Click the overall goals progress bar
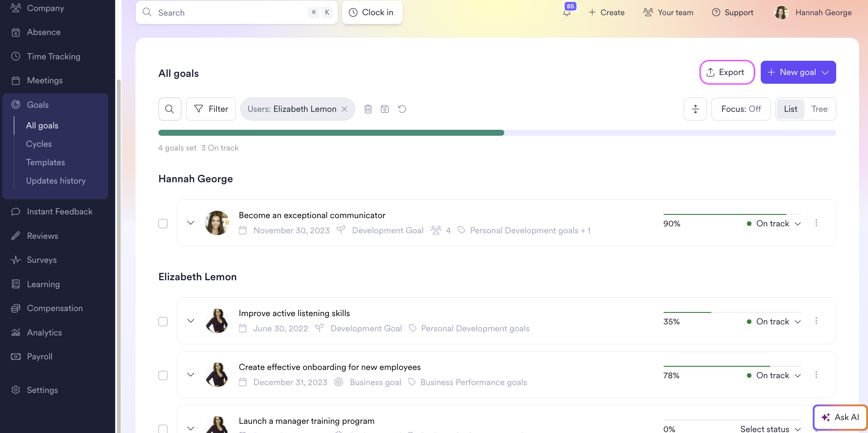Screen dimensions: 868x433 coord(497,133)
